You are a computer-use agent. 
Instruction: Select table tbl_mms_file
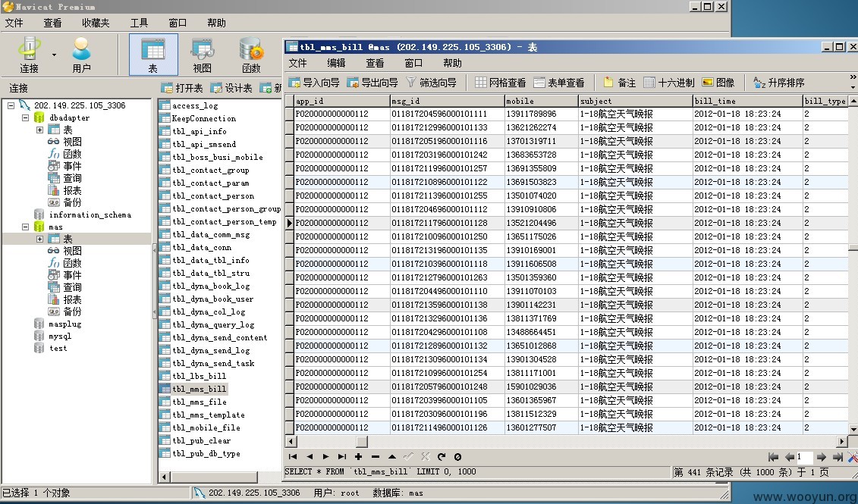pyautogui.click(x=200, y=402)
